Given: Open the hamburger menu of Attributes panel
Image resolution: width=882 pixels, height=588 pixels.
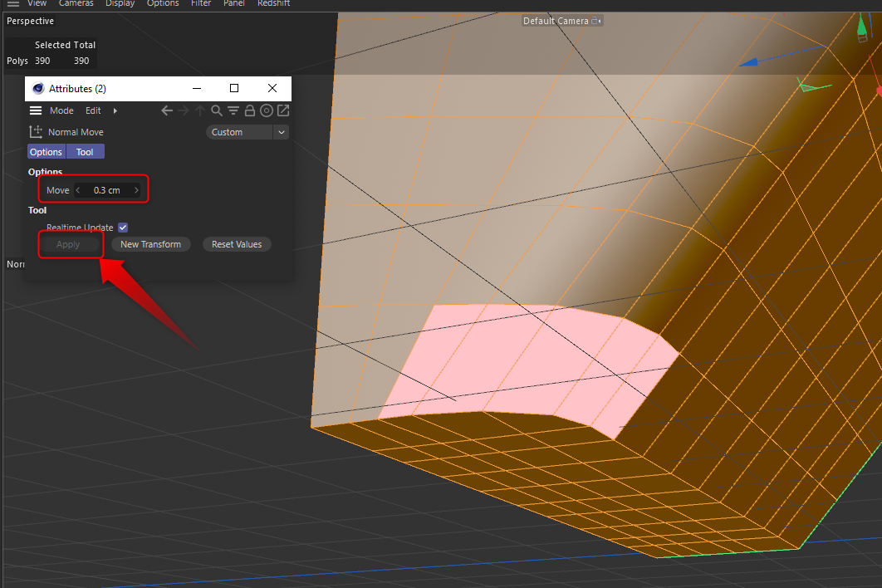Looking at the screenshot, I should pyautogui.click(x=34, y=110).
